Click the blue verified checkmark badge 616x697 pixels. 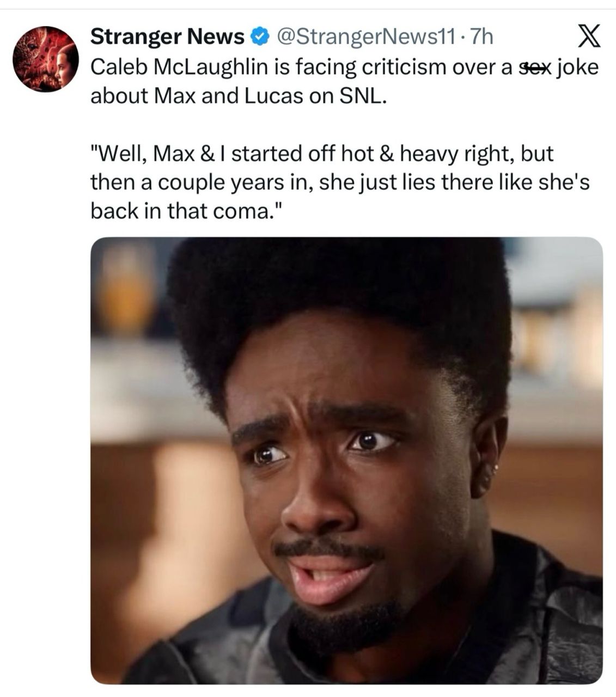pos(260,37)
